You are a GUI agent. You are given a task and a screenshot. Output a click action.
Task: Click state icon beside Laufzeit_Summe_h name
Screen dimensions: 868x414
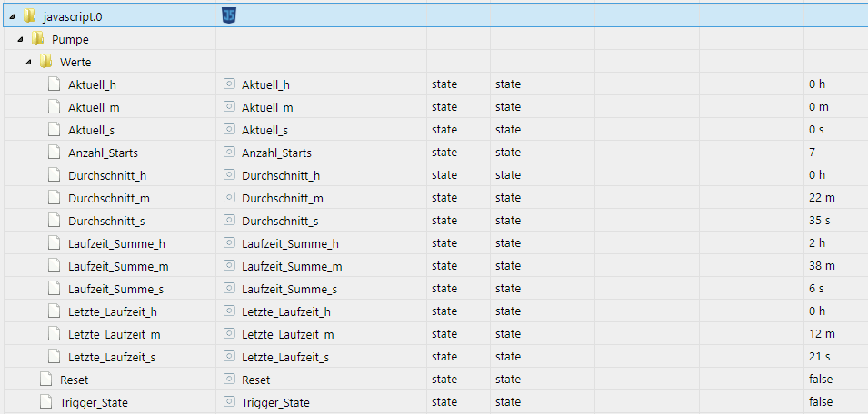229,243
